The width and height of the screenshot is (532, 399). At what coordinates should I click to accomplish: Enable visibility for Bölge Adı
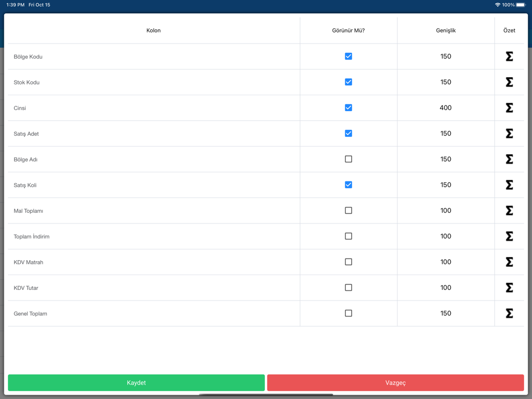(348, 159)
